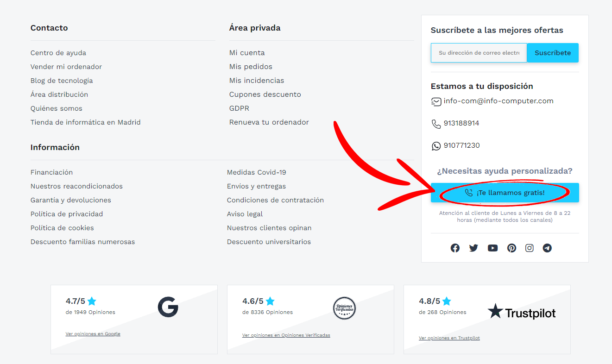Open the Twitter social icon
The width and height of the screenshot is (612, 364).
pyautogui.click(x=473, y=248)
